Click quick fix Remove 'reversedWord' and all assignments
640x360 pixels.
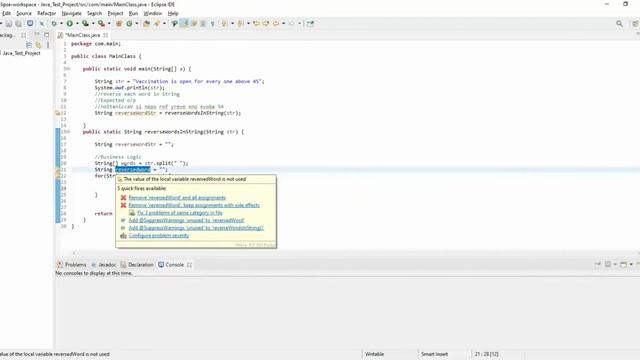click(x=177, y=198)
